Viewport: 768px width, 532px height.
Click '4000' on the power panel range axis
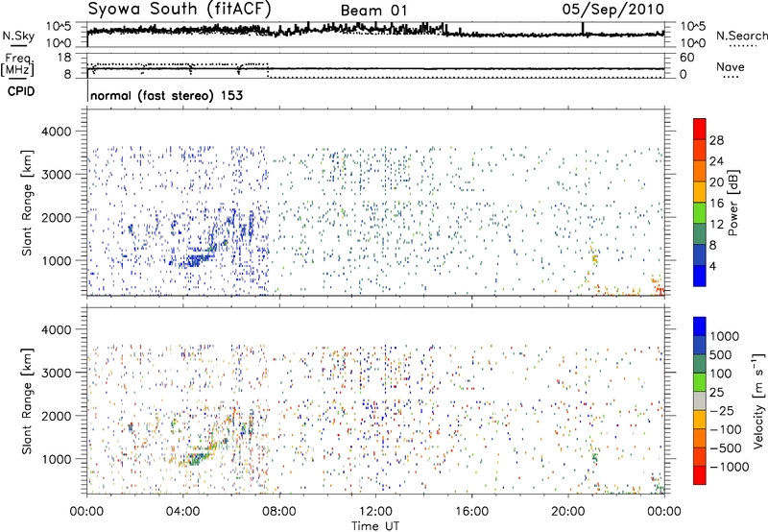56,132
